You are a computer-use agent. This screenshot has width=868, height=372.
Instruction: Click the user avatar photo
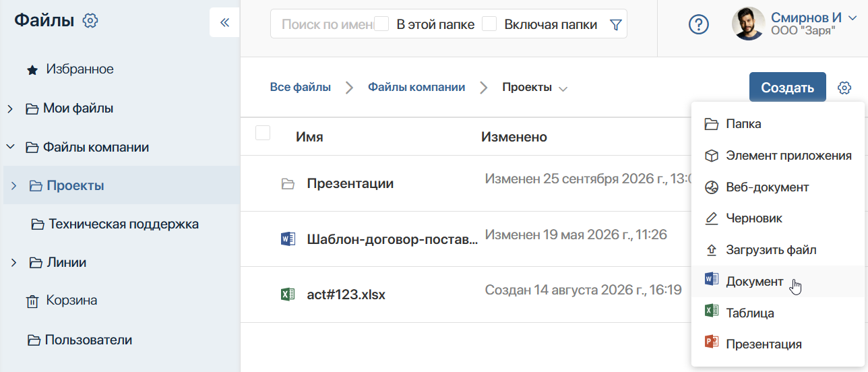(x=748, y=24)
